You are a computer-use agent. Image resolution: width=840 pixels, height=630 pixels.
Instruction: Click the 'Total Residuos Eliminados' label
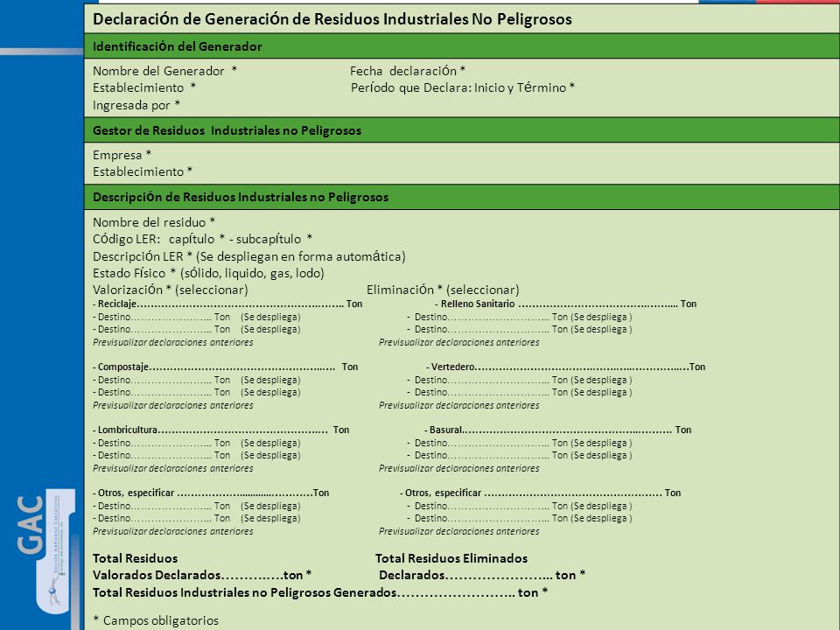451,558
